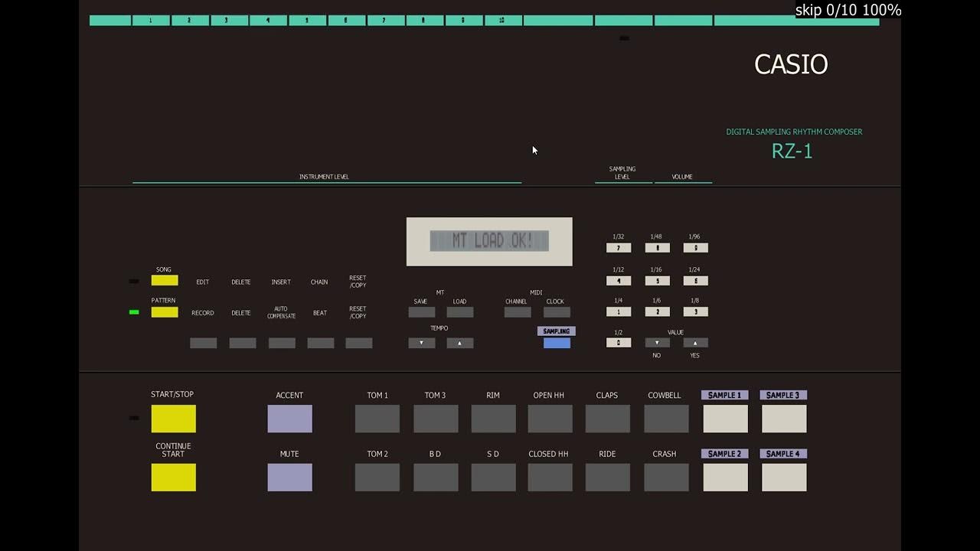Push the gray button below pattern DELETE

(x=243, y=343)
